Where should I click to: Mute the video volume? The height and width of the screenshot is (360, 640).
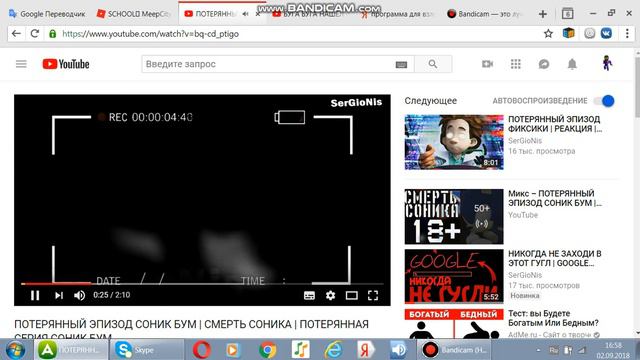pos(79,295)
